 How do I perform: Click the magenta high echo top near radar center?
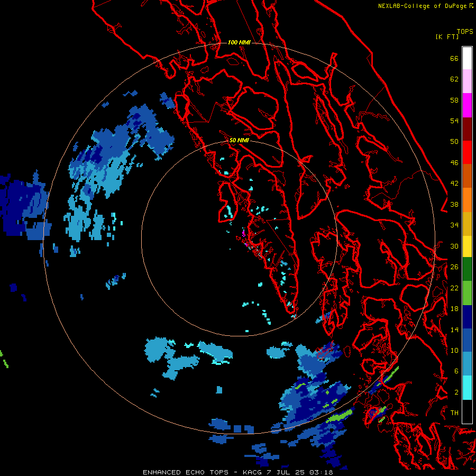243,233
